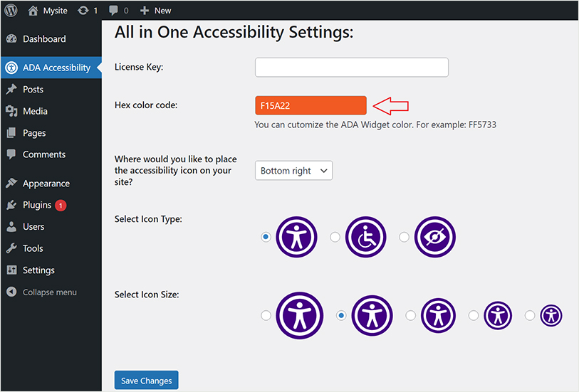Click the License Key input field
This screenshot has height=392, width=579.
352,67
